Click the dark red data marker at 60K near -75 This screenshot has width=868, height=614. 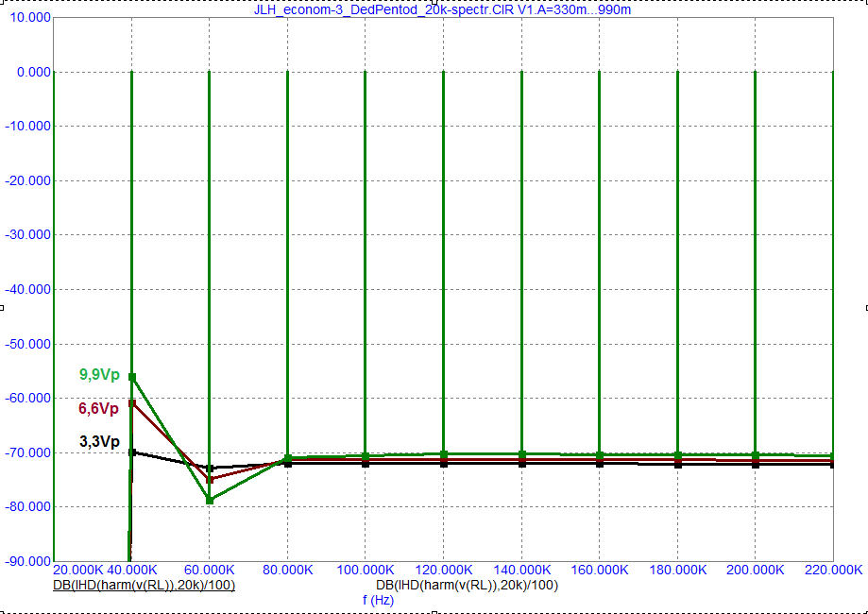(x=210, y=480)
